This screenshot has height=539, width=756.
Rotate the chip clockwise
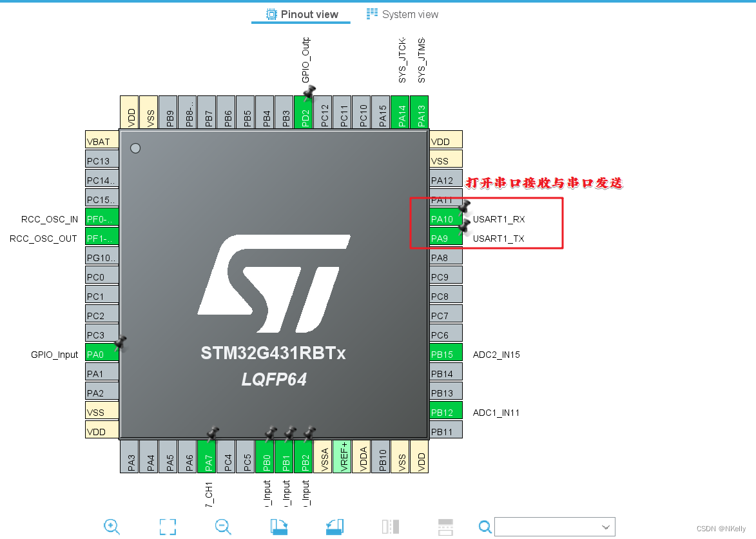(279, 527)
